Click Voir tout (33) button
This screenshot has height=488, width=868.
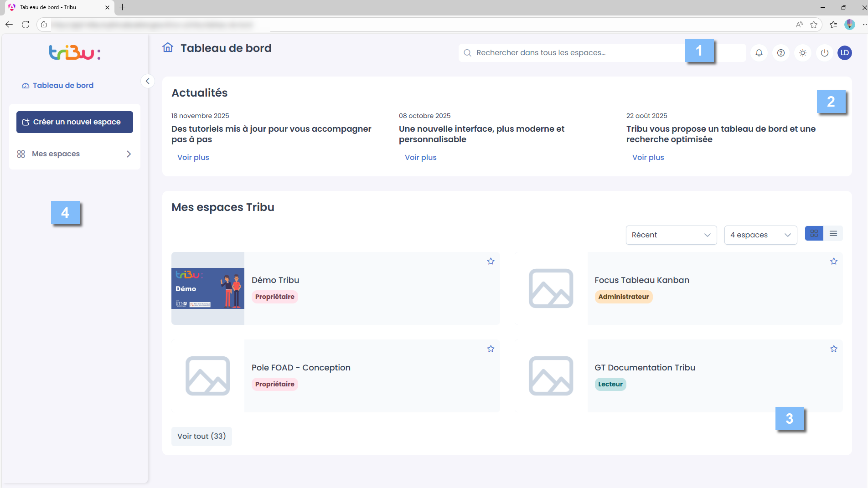(201, 437)
